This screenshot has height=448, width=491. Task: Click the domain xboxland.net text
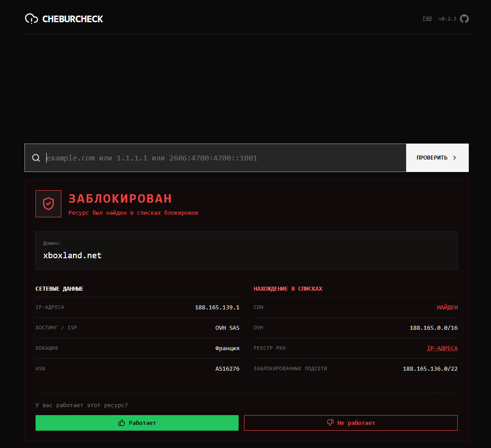(x=72, y=255)
